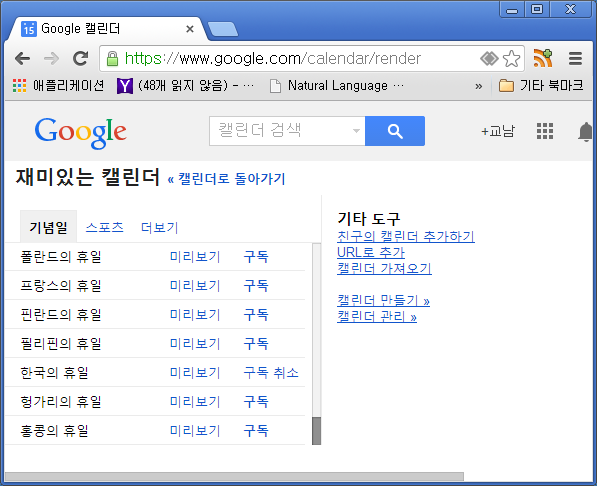Preview 핀란드의 휴일 calendar

coord(195,314)
